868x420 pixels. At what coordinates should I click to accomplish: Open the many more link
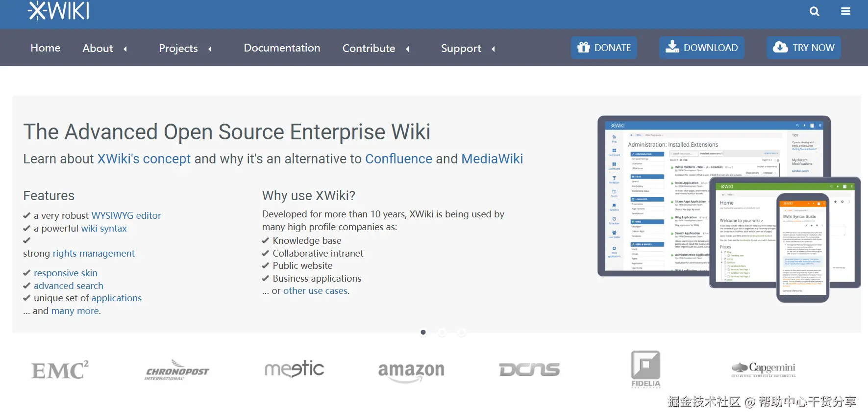(75, 311)
